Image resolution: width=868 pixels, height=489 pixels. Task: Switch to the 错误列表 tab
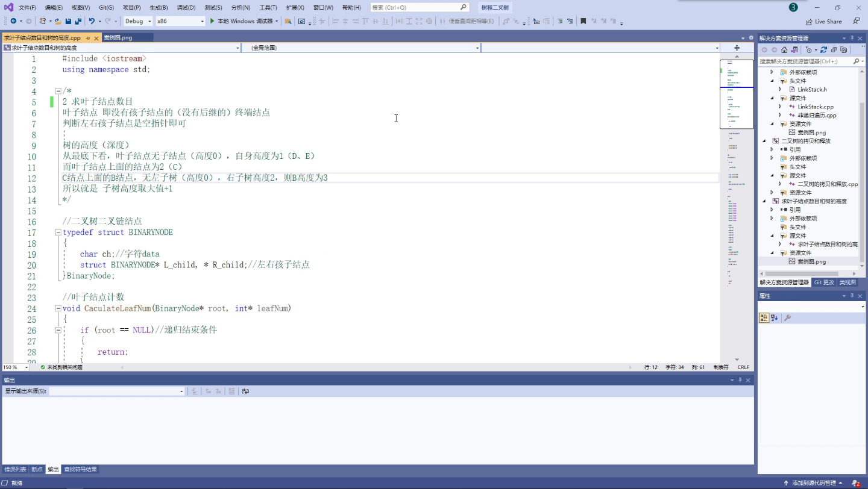15,469
